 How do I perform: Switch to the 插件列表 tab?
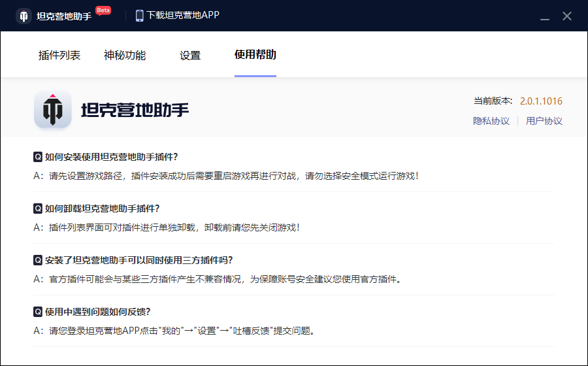(x=59, y=55)
